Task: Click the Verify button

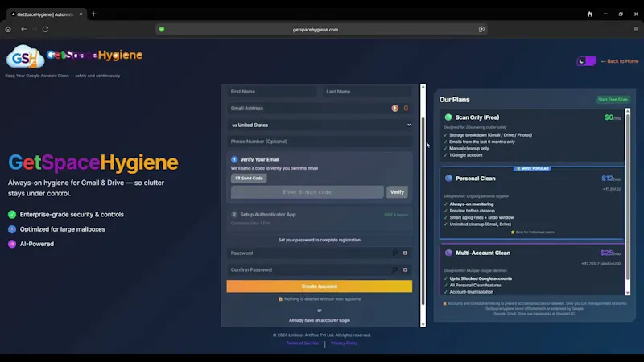Action: (x=397, y=192)
